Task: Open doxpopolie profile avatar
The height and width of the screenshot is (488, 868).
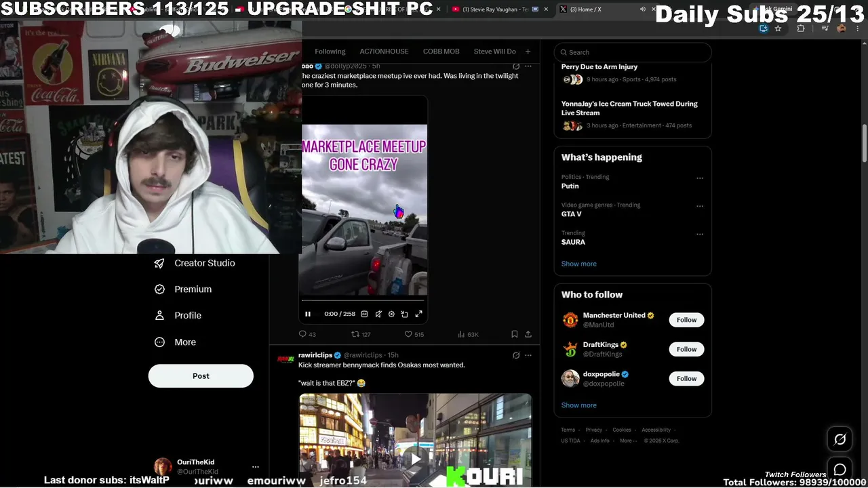Action: coord(570,378)
